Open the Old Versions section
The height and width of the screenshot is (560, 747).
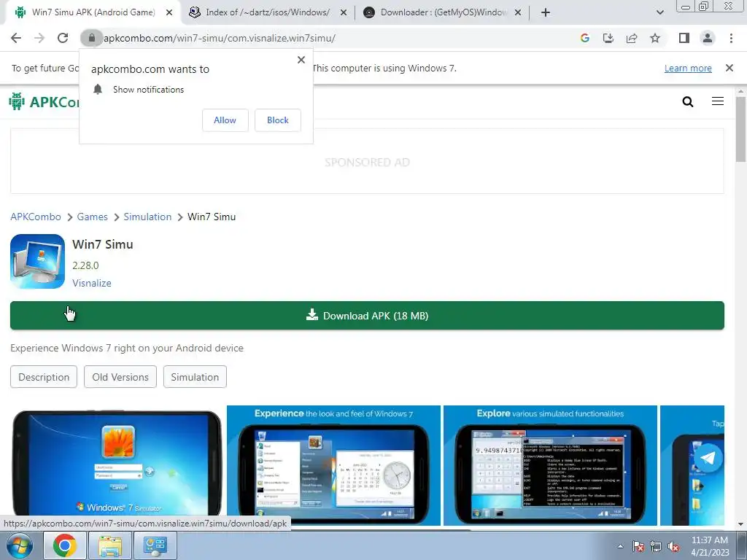click(120, 377)
